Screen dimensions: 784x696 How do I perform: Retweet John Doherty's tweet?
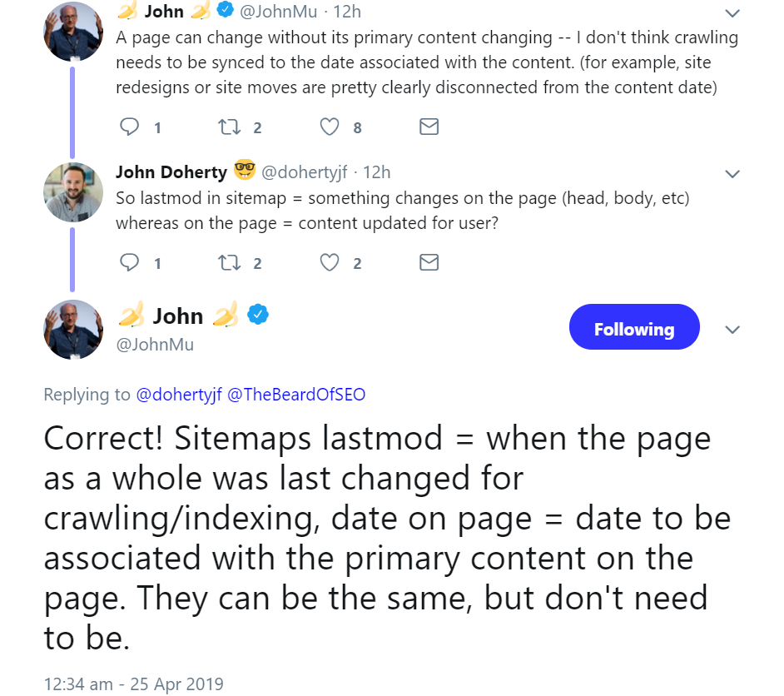point(228,262)
